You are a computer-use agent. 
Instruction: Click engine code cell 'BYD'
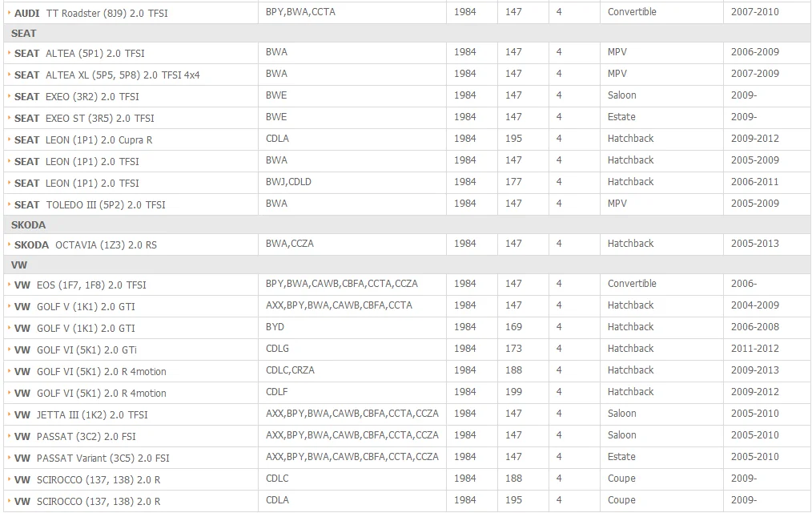pos(275,327)
